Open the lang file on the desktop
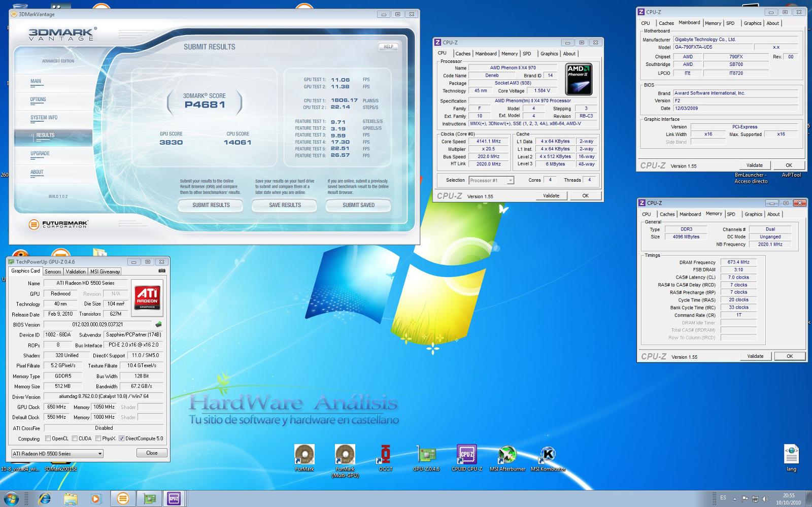Image resolution: width=812 pixels, height=507 pixels. pyautogui.click(x=791, y=457)
